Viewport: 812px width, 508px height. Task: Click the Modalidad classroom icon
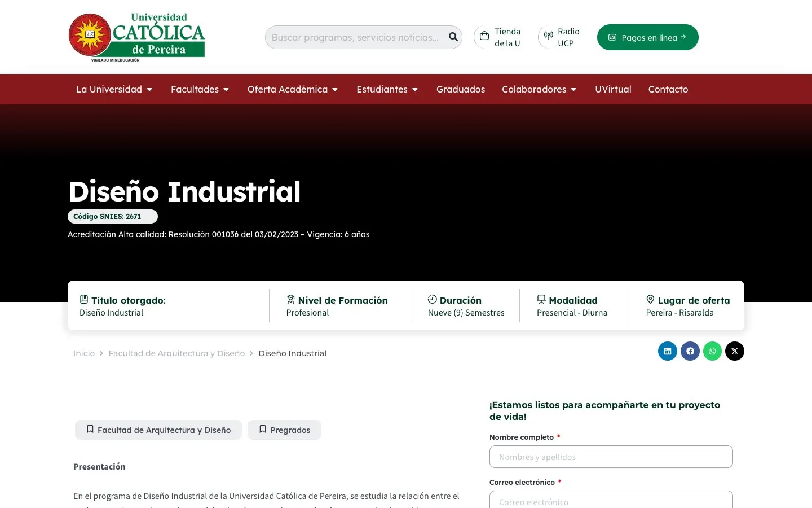541,299
